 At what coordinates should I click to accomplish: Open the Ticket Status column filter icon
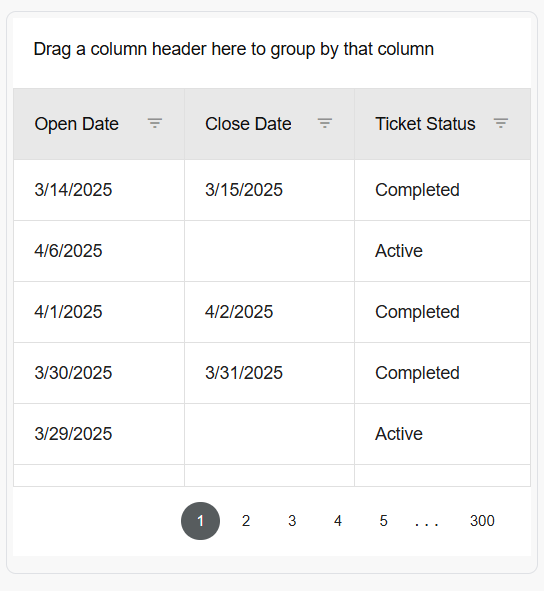501,123
